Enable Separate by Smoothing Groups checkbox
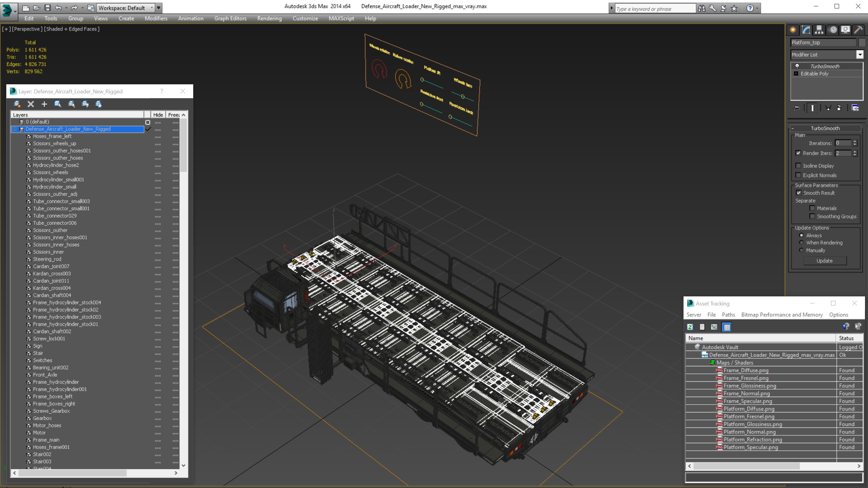The image size is (868, 488). point(813,216)
